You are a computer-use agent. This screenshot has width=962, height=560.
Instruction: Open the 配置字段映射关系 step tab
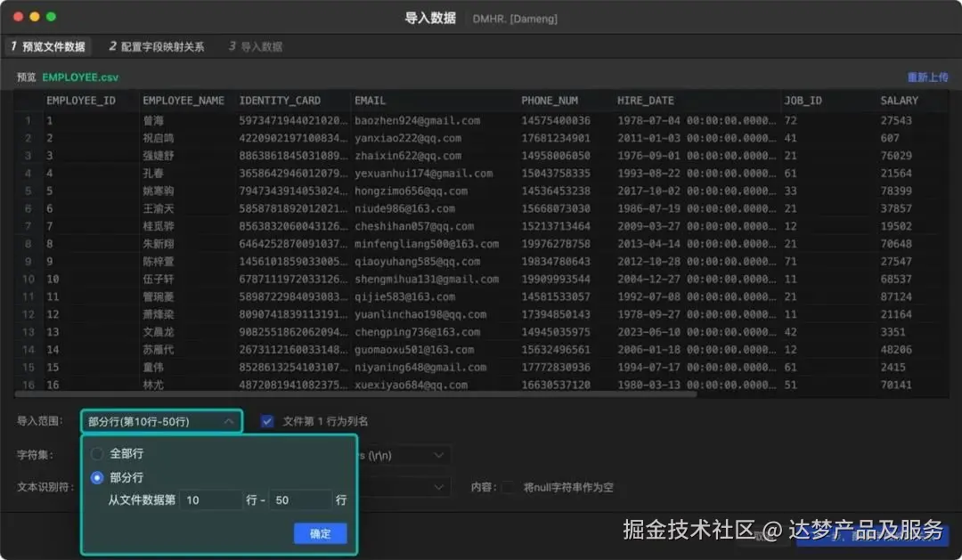[x=157, y=46]
